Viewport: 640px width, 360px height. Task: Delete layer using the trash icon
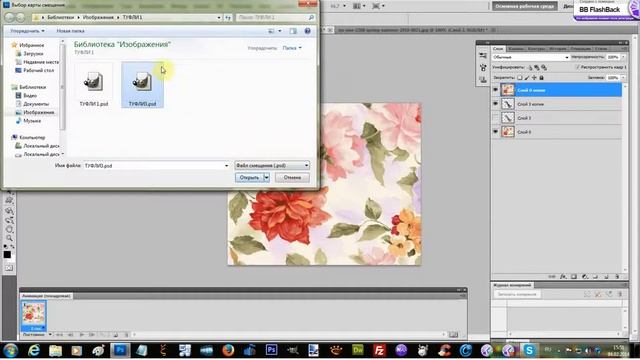point(617,276)
